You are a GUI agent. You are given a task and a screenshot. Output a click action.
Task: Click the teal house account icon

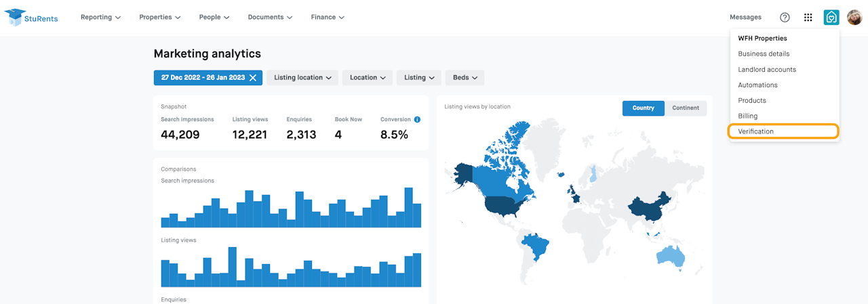point(831,18)
